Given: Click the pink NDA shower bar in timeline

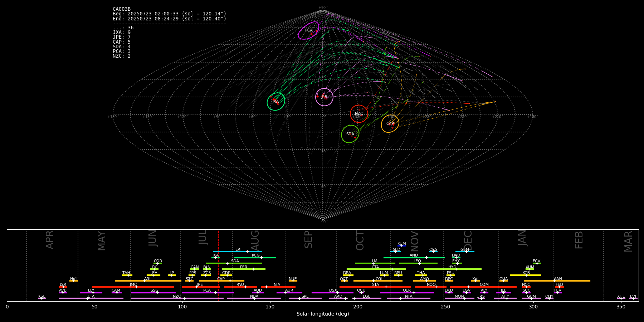Looking at the screenshot, I should click(254, 298).
